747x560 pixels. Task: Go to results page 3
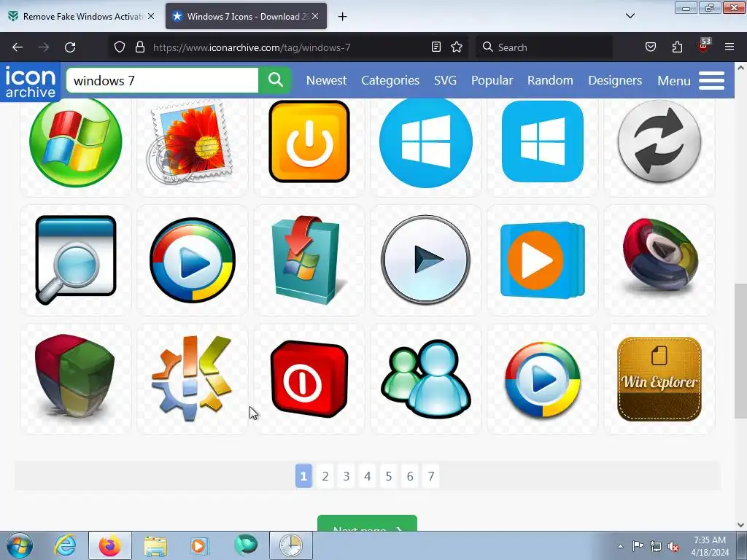pos(347,476)
